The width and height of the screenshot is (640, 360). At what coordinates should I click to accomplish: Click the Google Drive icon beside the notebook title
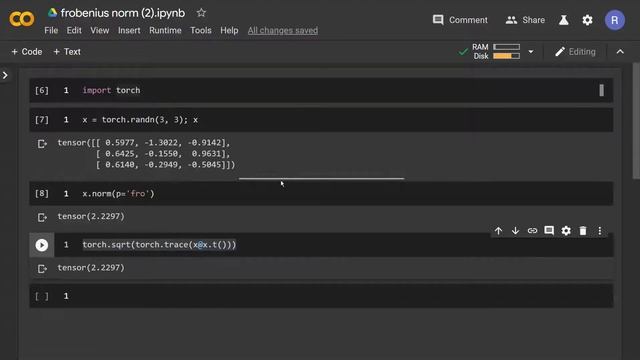point(52,13)
